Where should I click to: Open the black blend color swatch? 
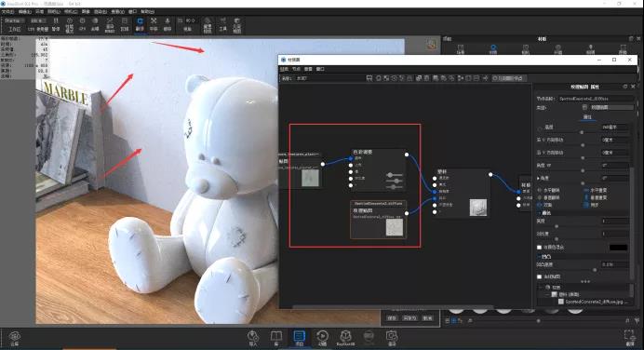click(x=618, y=248)
